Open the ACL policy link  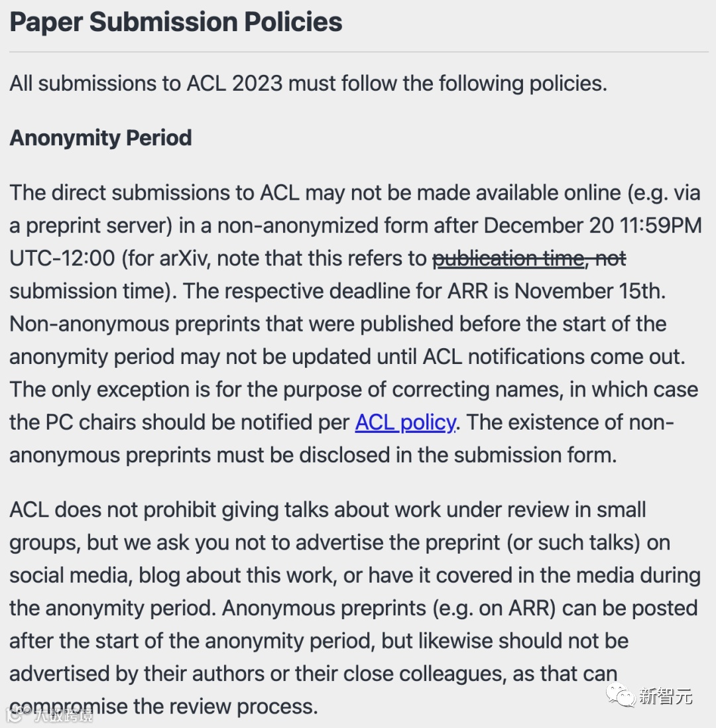[405, 422]
